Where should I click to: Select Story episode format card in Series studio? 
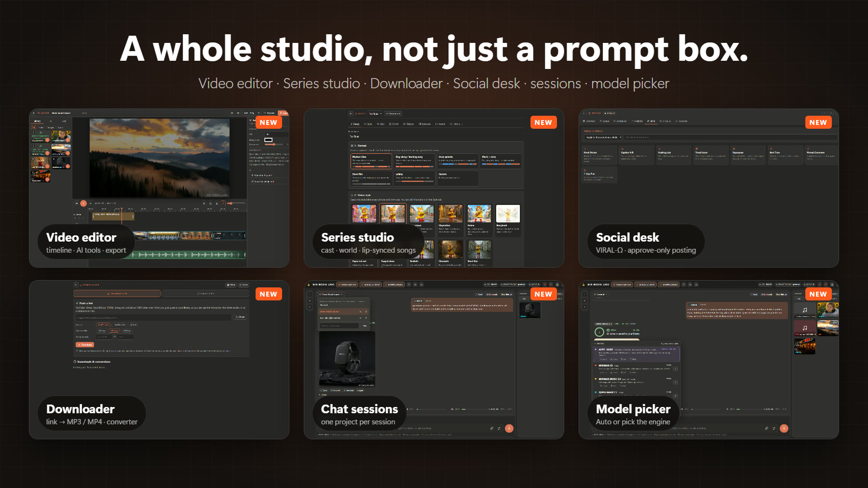(x=458, y=161)
